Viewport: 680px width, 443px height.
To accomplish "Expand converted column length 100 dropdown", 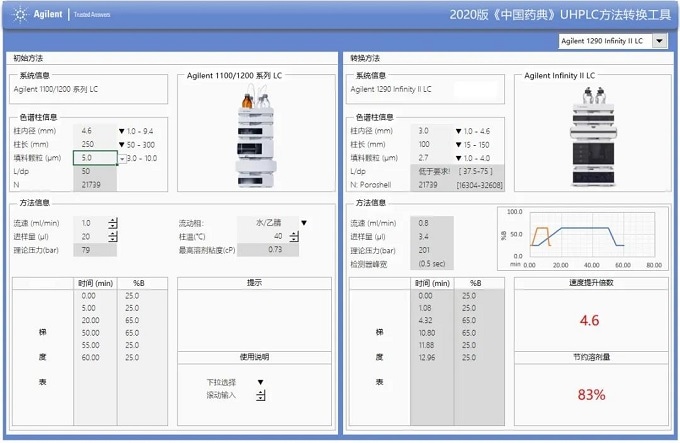I will click(x=459, y=144).
